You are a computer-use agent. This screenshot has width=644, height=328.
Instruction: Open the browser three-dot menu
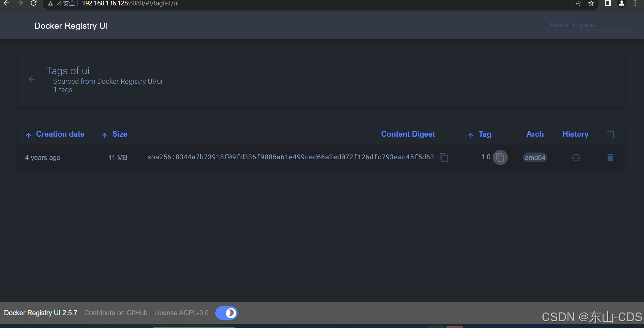pyautogui.click(x=635, y=3)
